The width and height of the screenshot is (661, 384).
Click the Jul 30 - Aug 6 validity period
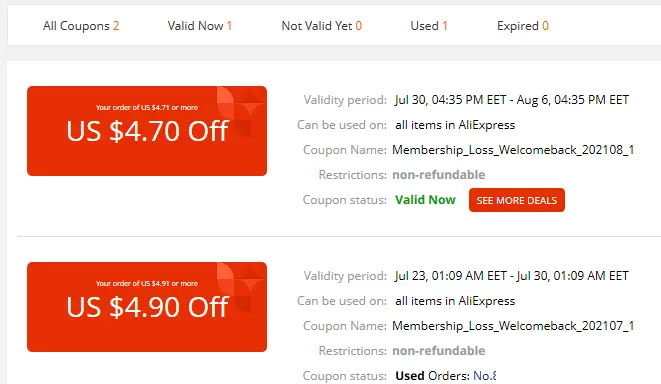(x=512, y=100)
